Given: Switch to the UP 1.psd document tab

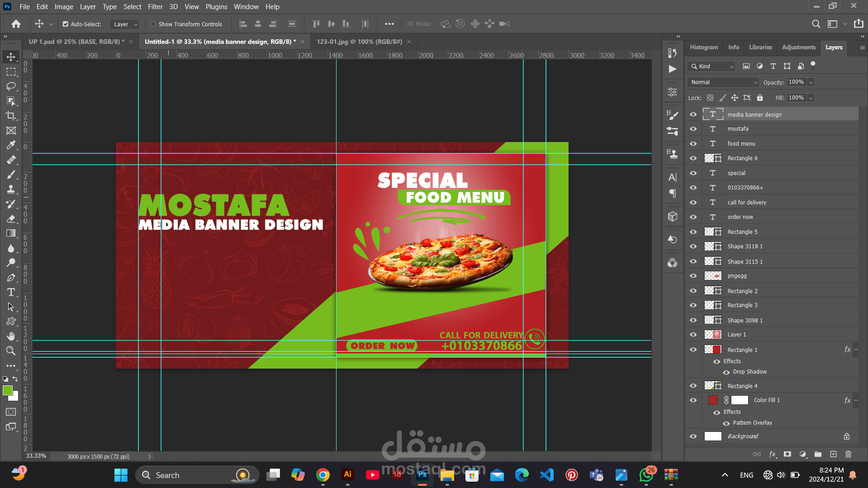Looking at the screenshot, I should (x=76, y=42).
